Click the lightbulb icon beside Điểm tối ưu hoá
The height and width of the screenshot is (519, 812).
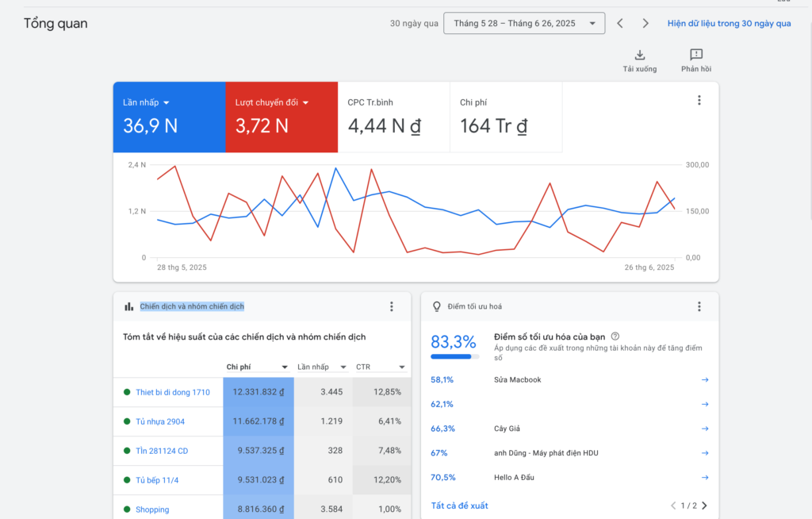[x=437, y=306]
